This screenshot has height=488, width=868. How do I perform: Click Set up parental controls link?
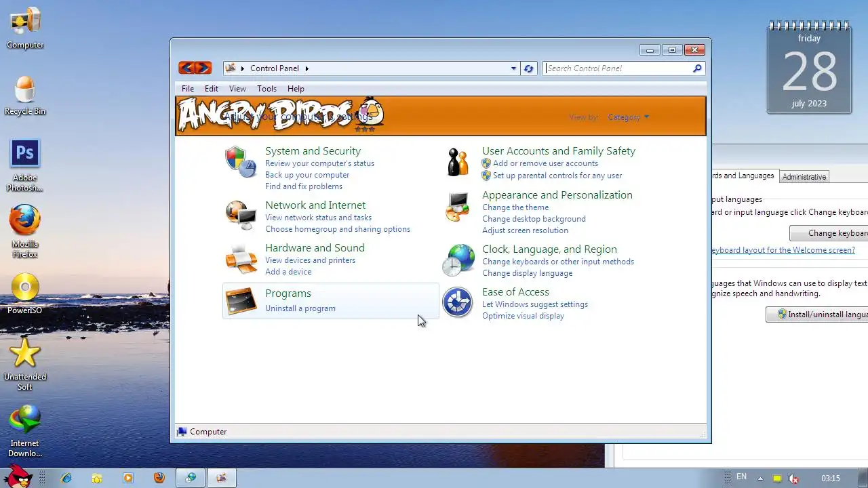[x=557, y=176]
